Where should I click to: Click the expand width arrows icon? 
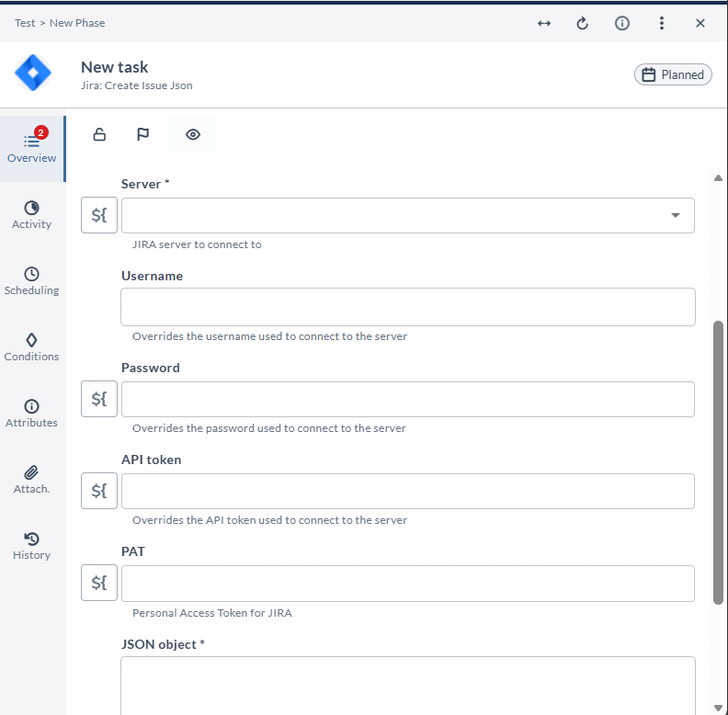click(544, 23)
